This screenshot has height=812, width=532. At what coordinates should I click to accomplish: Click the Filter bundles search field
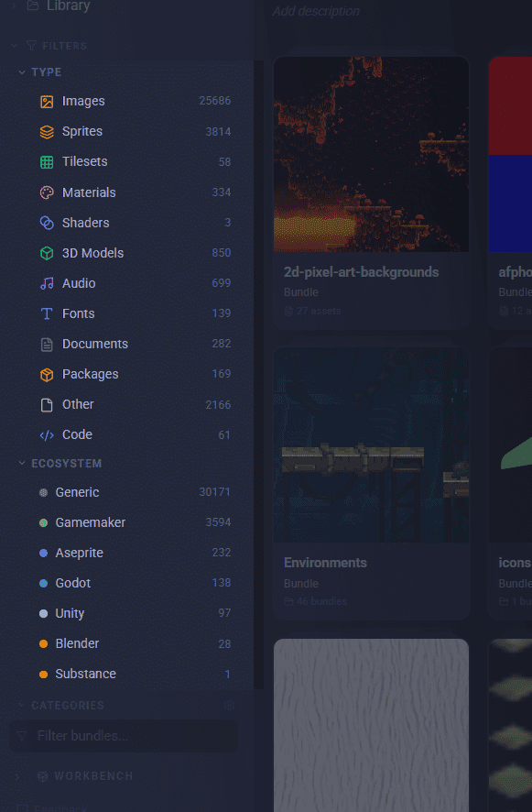pyautogui.click(x=124, y=736)
